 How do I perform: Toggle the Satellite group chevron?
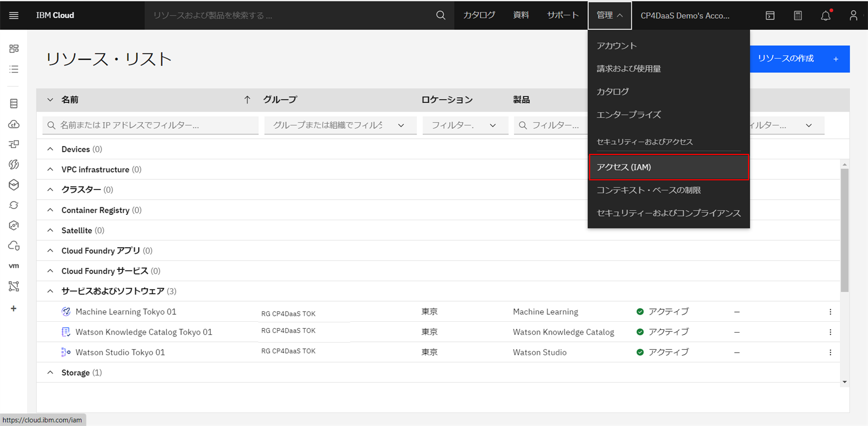point(50,230)
